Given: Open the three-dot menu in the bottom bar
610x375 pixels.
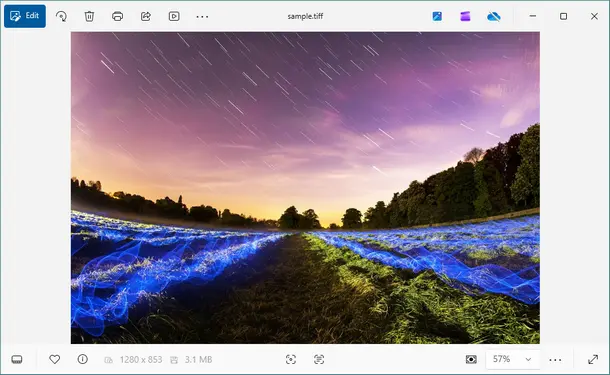Looking at the screenshot, I should pyautogui.click(x=555, y=360).
